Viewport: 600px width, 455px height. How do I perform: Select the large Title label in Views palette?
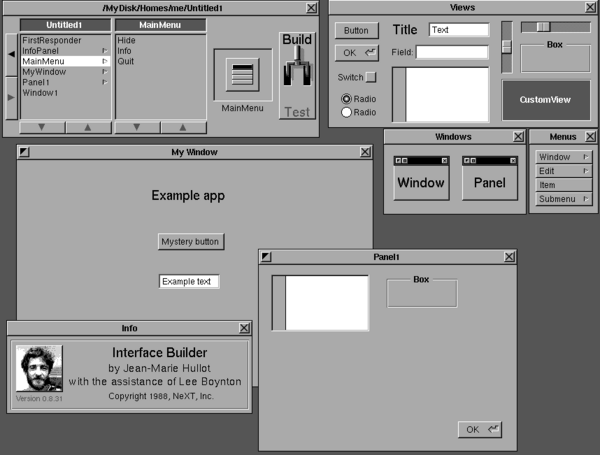pos(405,30)
